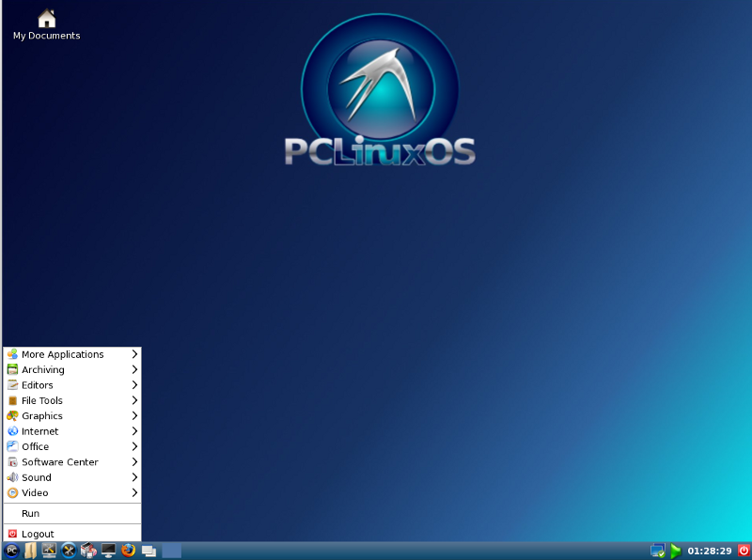Screen dimensions: 752x560
Task: Choose Logout from the start menu
Action: [x=72, y=534]
